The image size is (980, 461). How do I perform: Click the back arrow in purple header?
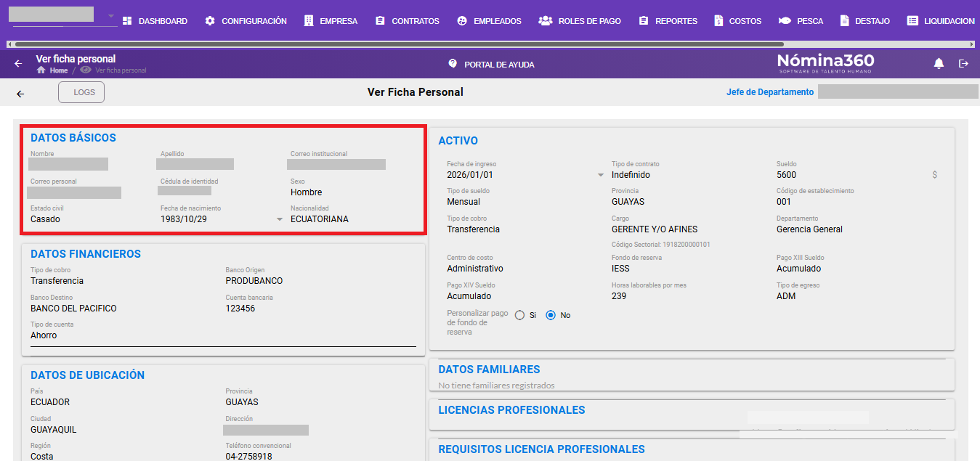pyautogui.click(x=19, y=64)
